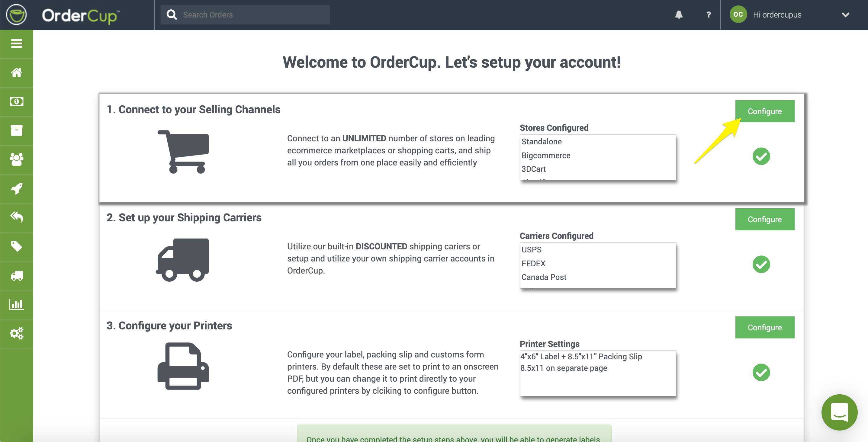Open the archive box sidebar icon
The height and width of the screenshot is (442, 868).
click(x=17, y=130)
